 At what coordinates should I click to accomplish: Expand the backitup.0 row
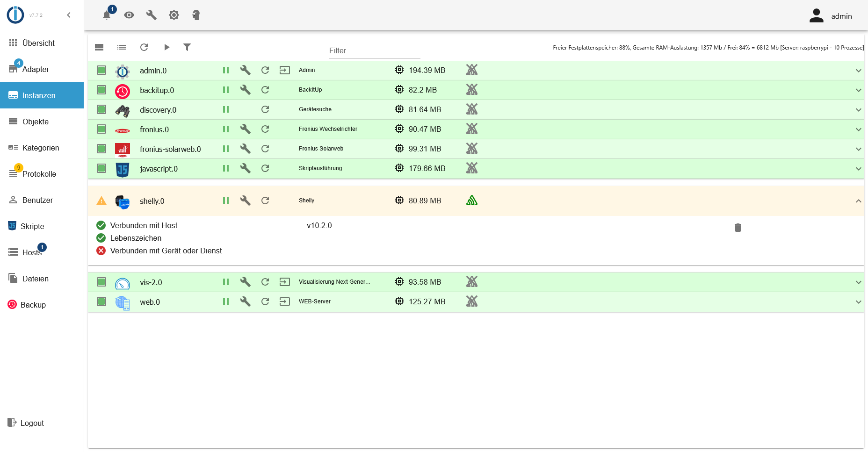click(x=859, y=90)
